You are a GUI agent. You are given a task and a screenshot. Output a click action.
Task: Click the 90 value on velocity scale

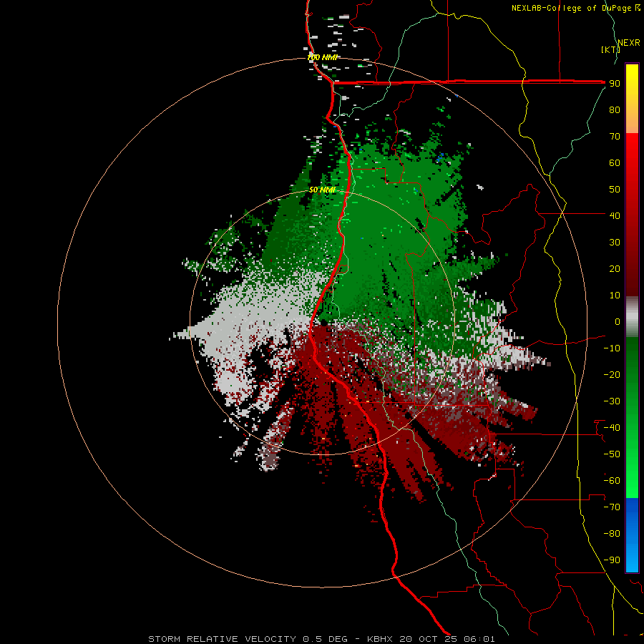615,84
